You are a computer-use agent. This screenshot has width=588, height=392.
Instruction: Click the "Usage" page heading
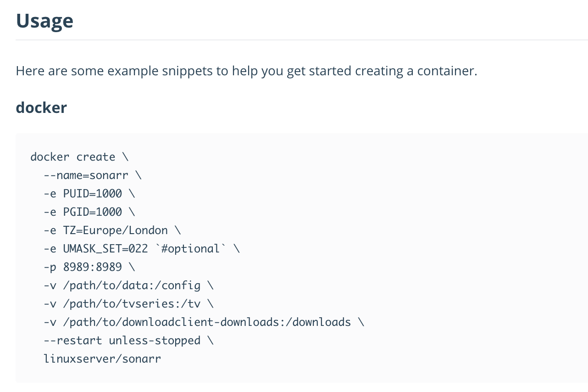click(44, 20)
